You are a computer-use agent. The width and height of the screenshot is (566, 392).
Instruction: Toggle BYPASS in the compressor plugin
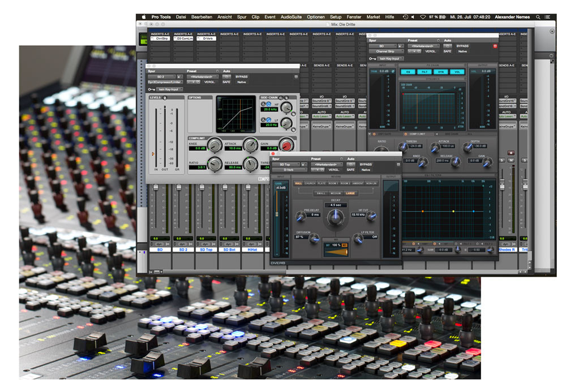242,77
